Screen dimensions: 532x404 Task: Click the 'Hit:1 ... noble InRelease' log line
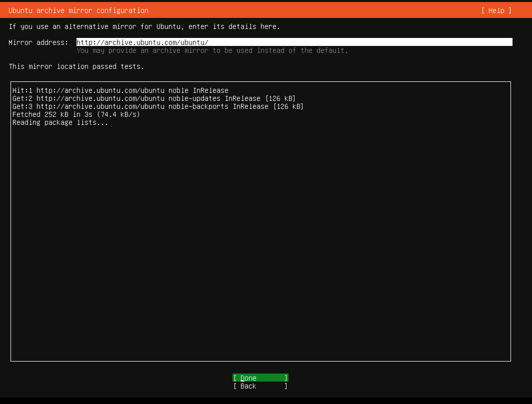pyautogui.click(x=120, y=90)
